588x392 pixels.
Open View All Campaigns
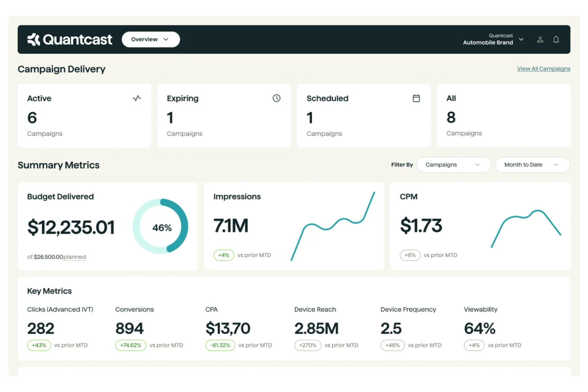click(544, 68)
